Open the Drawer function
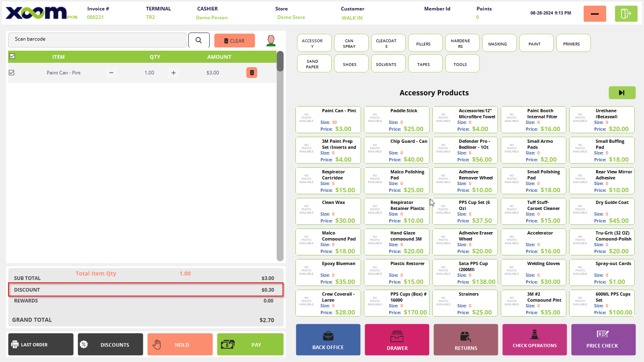The height and width of the screenshot is (362, 644). 397,340
